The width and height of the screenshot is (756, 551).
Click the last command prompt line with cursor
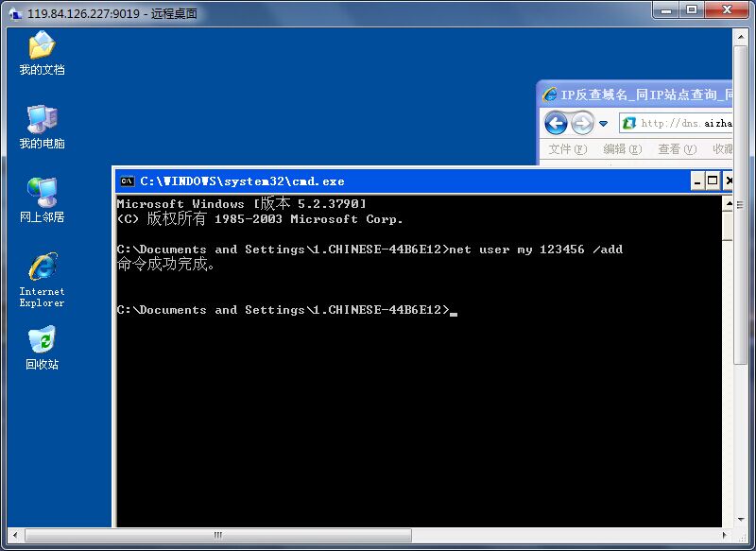(287, 309)
